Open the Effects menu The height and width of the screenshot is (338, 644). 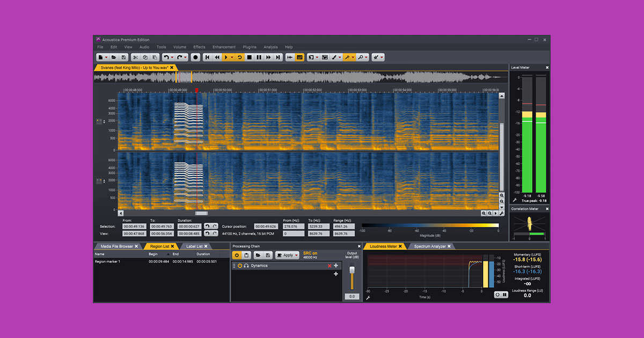click(x=199, y=47)
